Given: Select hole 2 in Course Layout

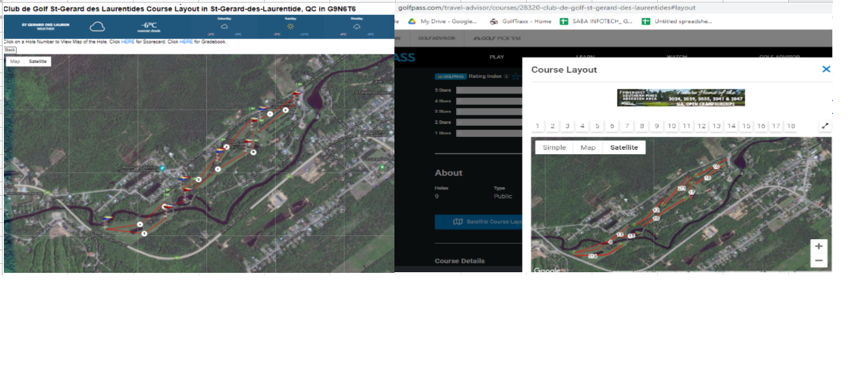Looking at the screenshot, I should pos(552,126).
